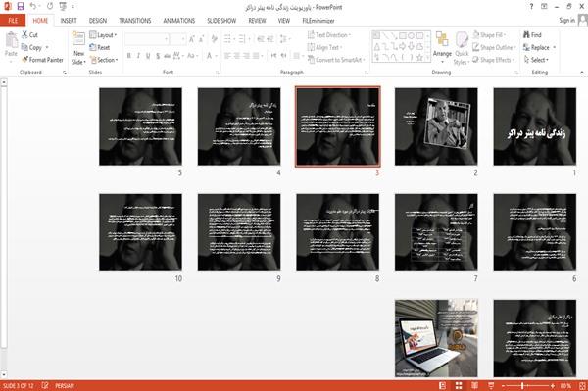
Task: Toggle center alignment for paragraph
Action: (x=237, y=56)
